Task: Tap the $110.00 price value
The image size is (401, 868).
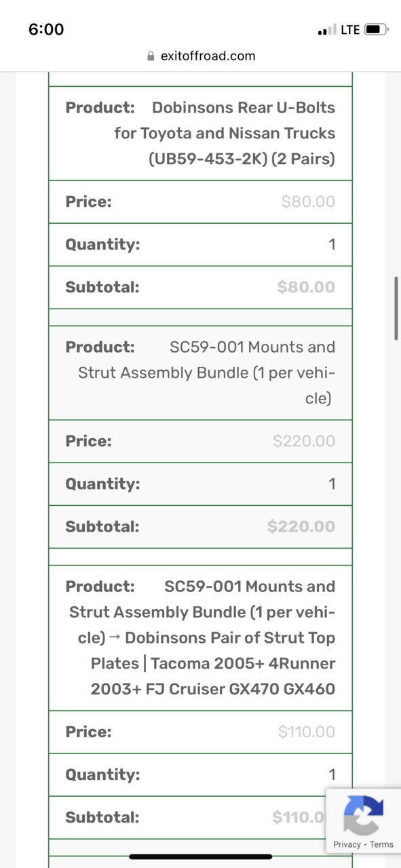Action: (x=307, y=732)
